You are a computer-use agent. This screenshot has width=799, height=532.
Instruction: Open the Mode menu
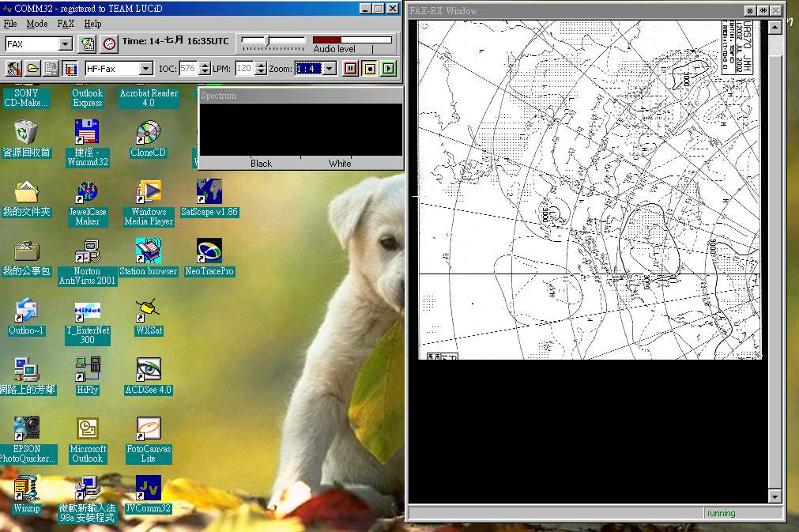click(36, 24)
